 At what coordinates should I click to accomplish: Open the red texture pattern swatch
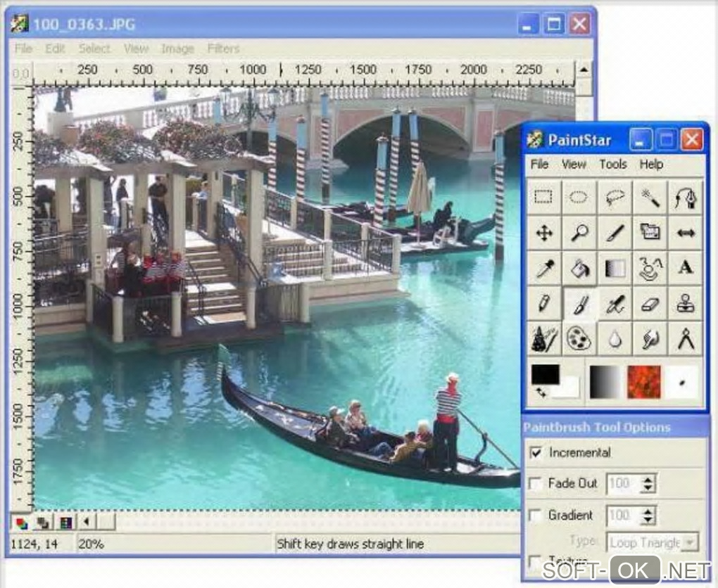[x=644, y=382]
